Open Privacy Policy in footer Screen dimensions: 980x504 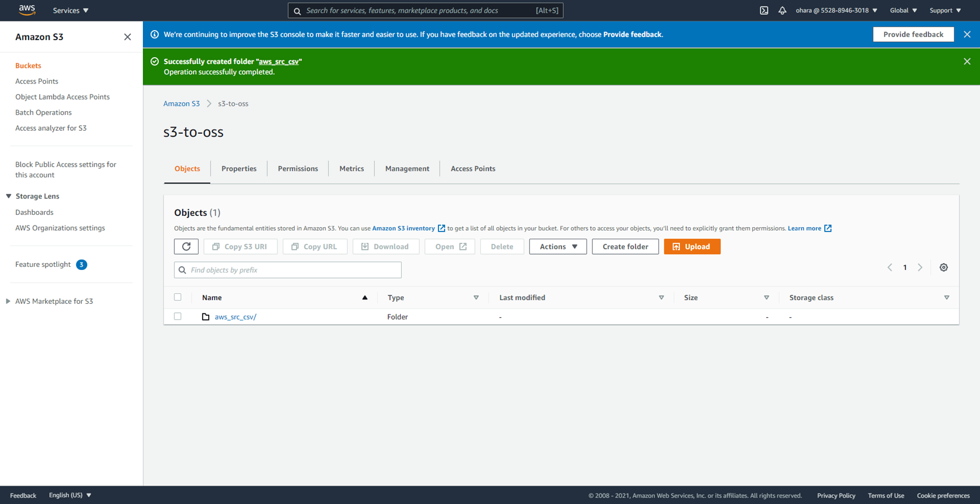pos(836,496)
